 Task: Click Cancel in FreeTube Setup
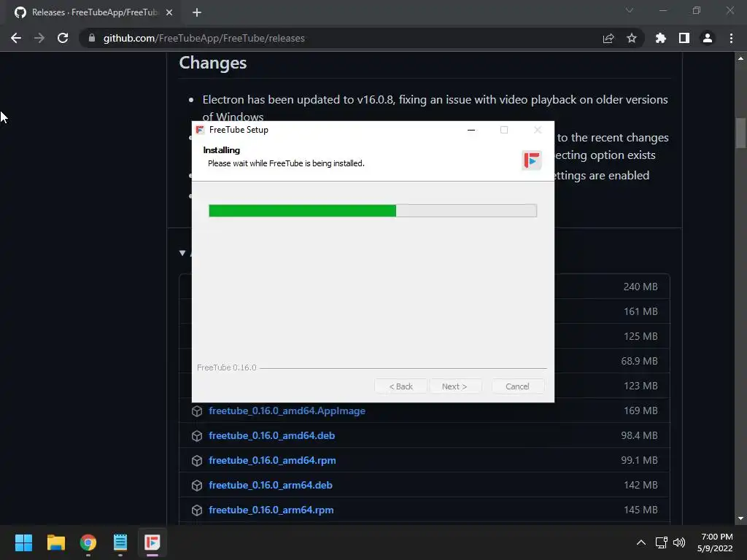[x=517, y=386]
